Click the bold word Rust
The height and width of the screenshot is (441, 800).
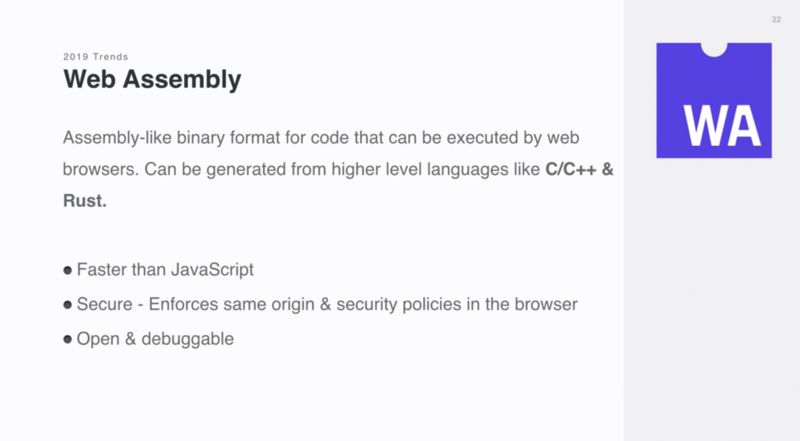pos(84,202)
